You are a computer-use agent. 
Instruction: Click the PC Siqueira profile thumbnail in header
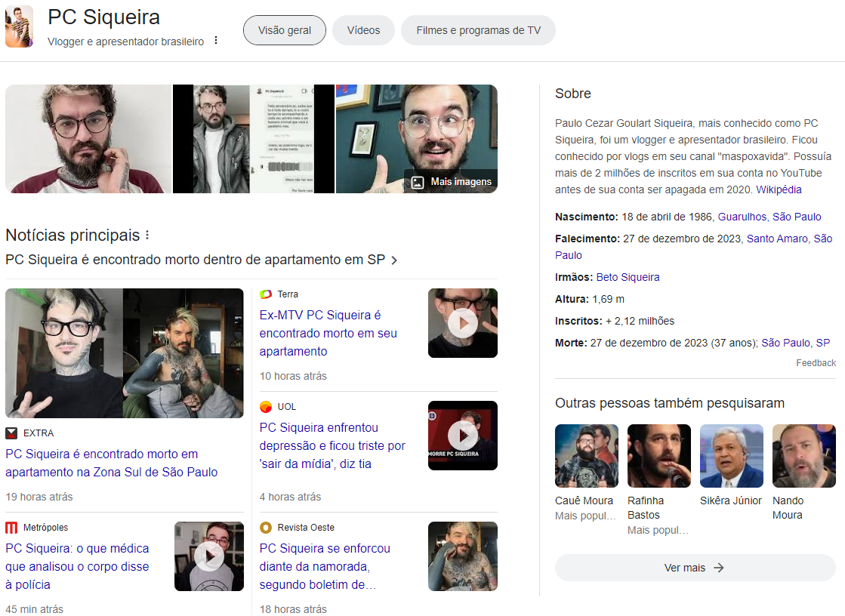(20, 27)
